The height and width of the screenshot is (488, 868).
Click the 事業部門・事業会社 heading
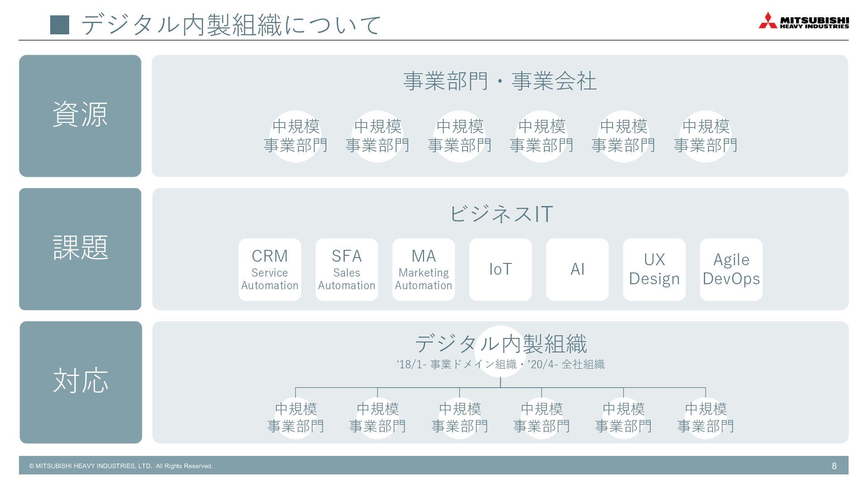[x=500, y=81]
